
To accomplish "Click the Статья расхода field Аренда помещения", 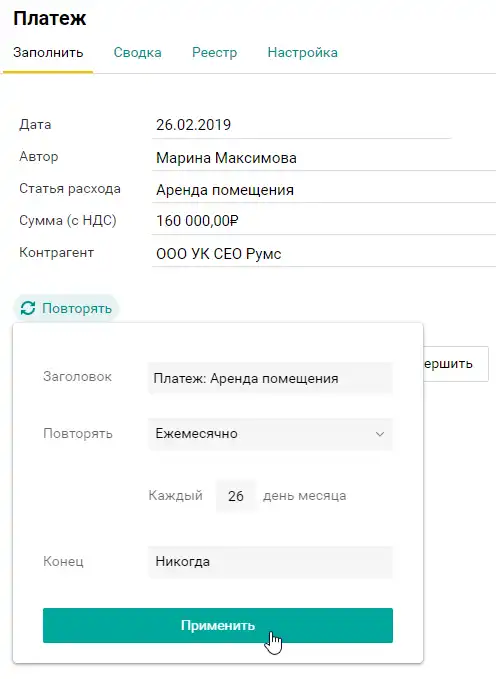I will click(x=324, y=190).
